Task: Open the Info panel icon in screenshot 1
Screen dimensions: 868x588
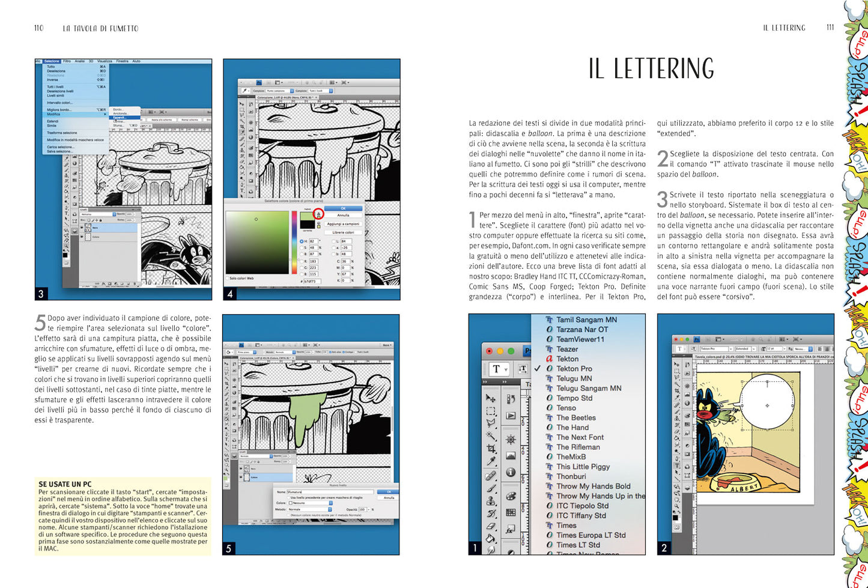Action: [x=511, y=472]
